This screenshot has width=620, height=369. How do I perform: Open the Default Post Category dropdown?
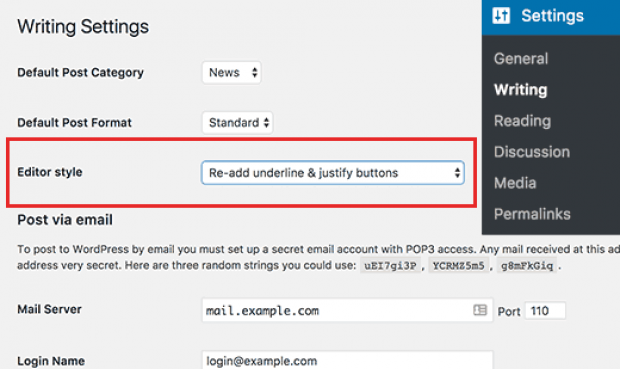pos(232,72)
